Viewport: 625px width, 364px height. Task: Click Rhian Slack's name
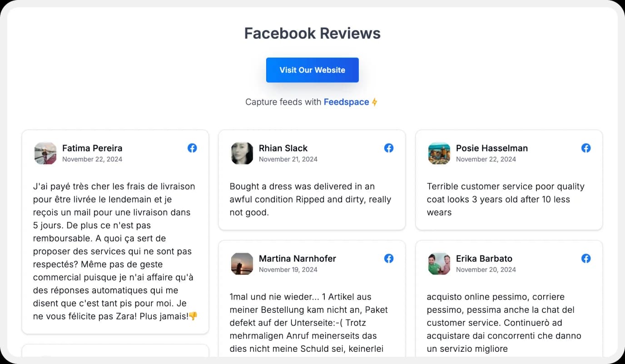point(283,148)
